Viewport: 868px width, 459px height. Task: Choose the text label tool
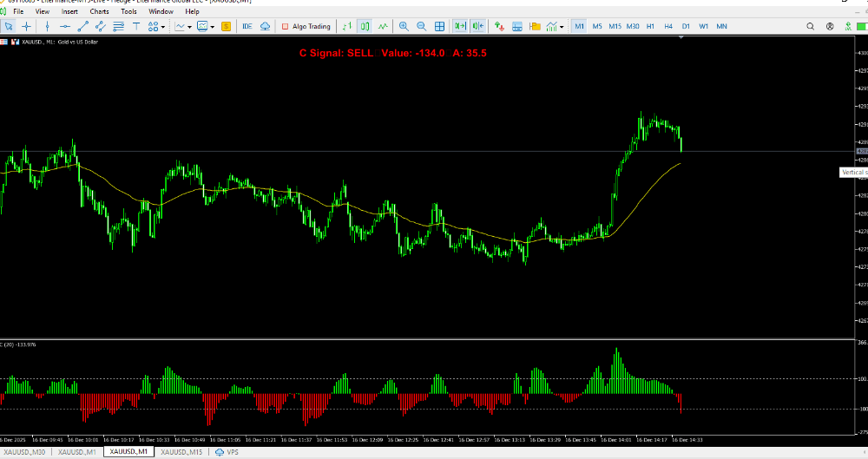[x=137, y=27]
